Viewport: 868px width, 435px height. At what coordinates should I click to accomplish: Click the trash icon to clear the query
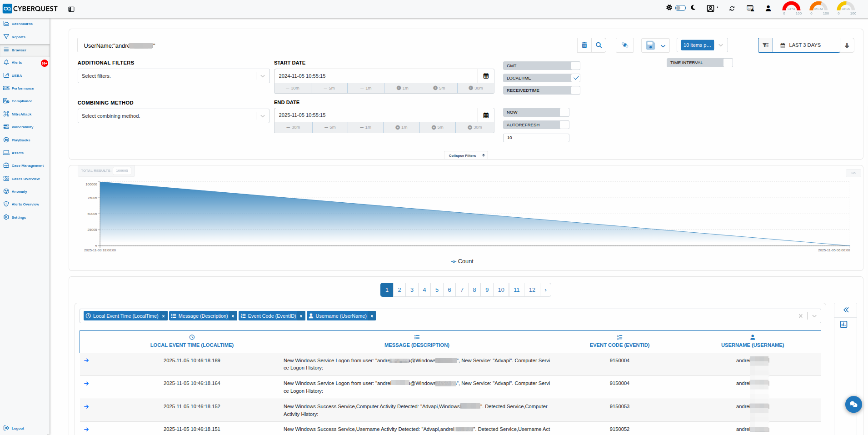584,45
